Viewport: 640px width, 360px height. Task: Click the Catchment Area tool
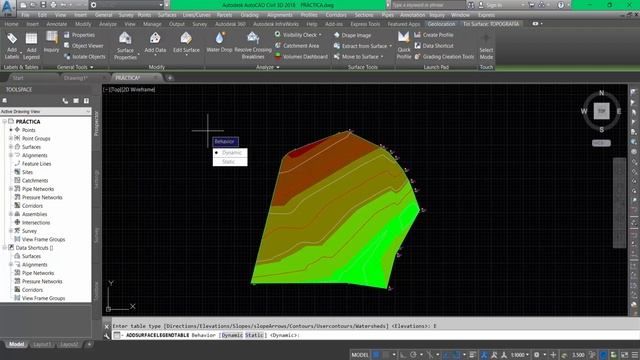point(297,46)
